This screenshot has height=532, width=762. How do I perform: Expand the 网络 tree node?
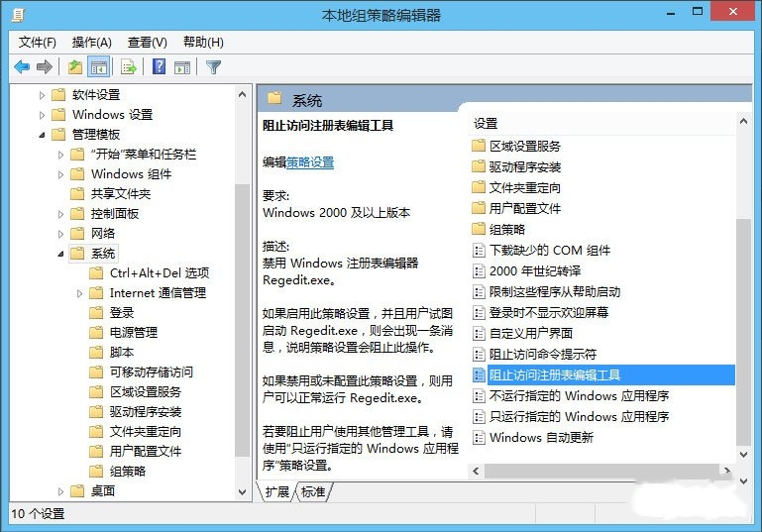coord(60,234)
